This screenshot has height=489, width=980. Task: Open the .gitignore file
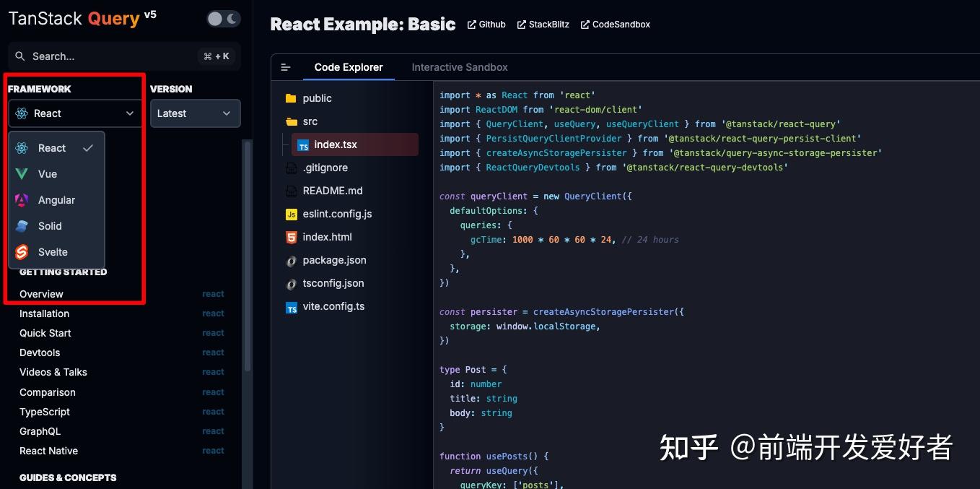(325, 168)
